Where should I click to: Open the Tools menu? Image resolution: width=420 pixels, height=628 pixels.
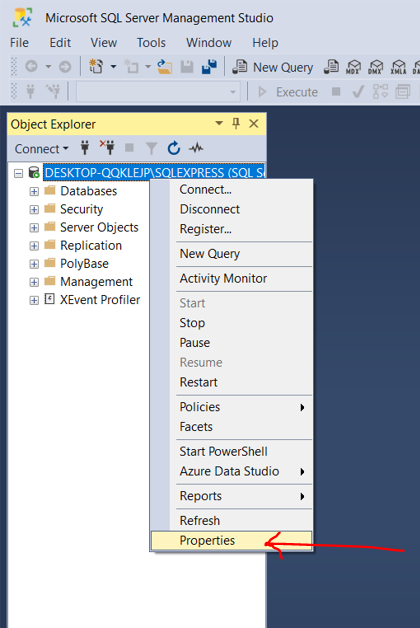coord(151,42)
